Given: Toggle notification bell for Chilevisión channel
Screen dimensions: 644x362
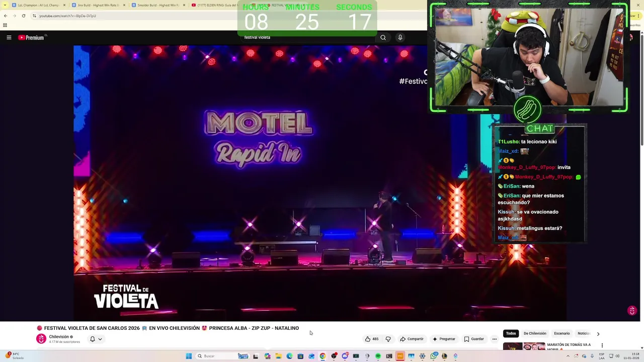Looking at the screenshot, I should 93,339.
